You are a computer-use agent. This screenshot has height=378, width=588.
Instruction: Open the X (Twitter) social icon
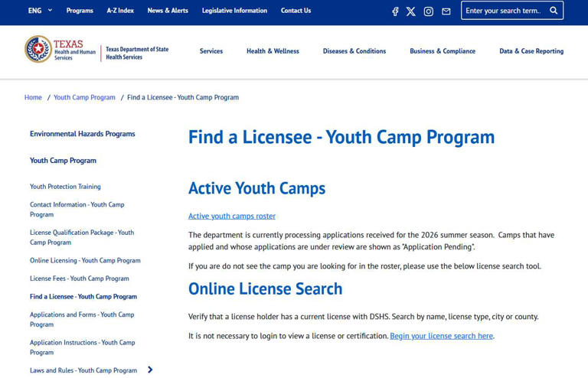411,11
